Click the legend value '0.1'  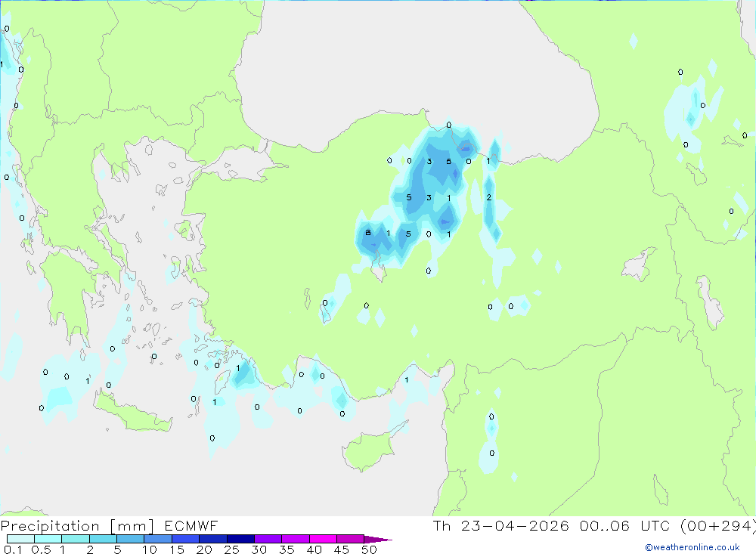click(13, 549)
